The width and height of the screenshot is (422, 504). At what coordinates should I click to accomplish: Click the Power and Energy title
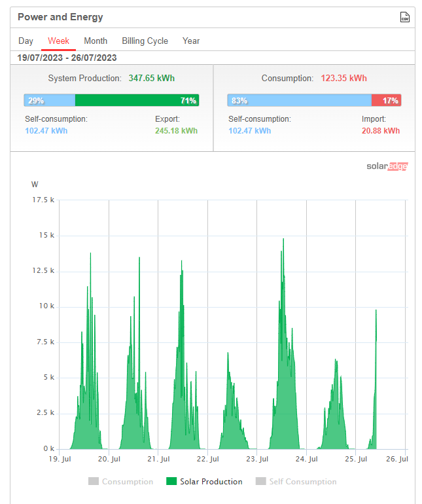60,17
